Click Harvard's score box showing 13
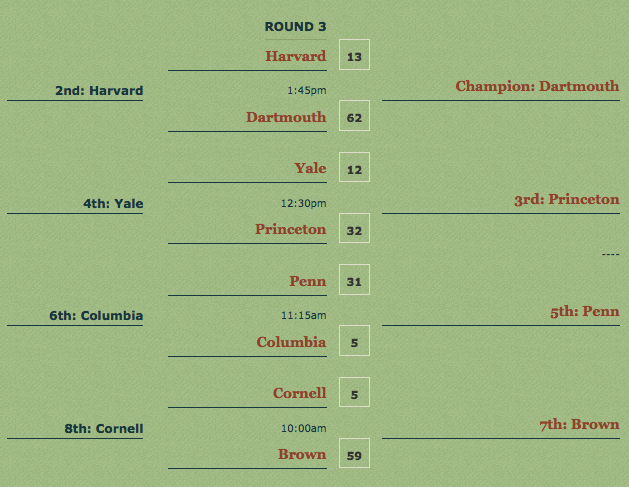 point(354,55)
